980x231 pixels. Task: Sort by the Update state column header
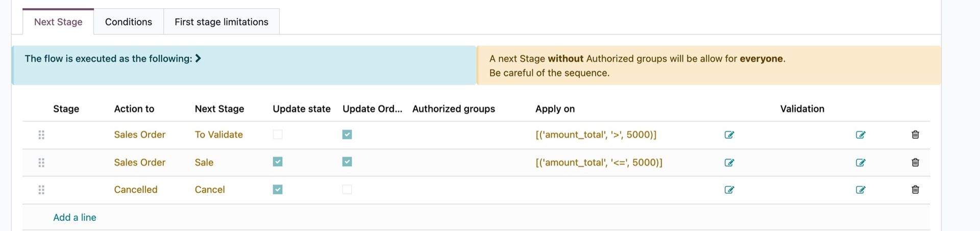pos(302,109)
